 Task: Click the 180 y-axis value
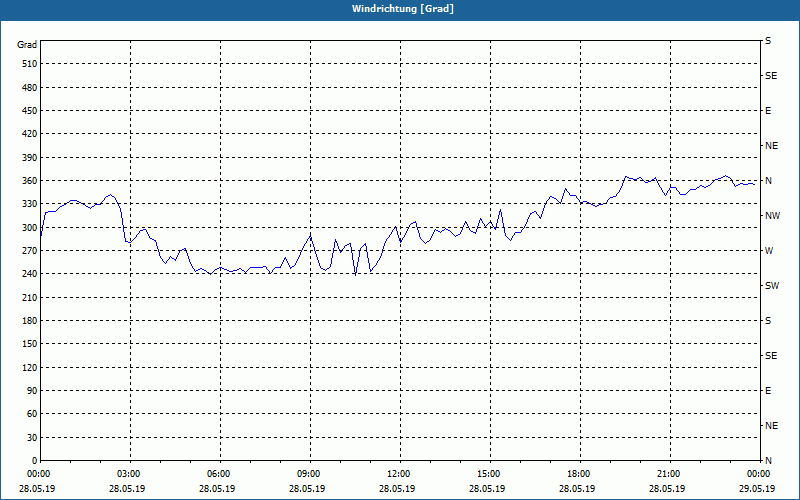(30, 321)
